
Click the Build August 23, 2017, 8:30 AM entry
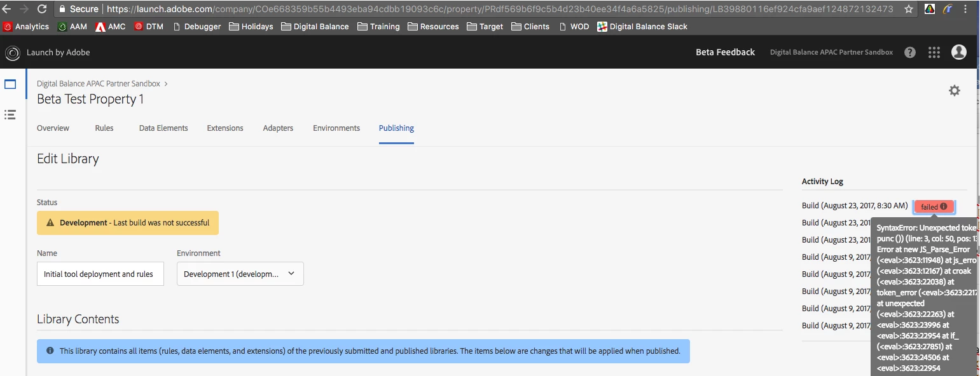pos(855,206)
